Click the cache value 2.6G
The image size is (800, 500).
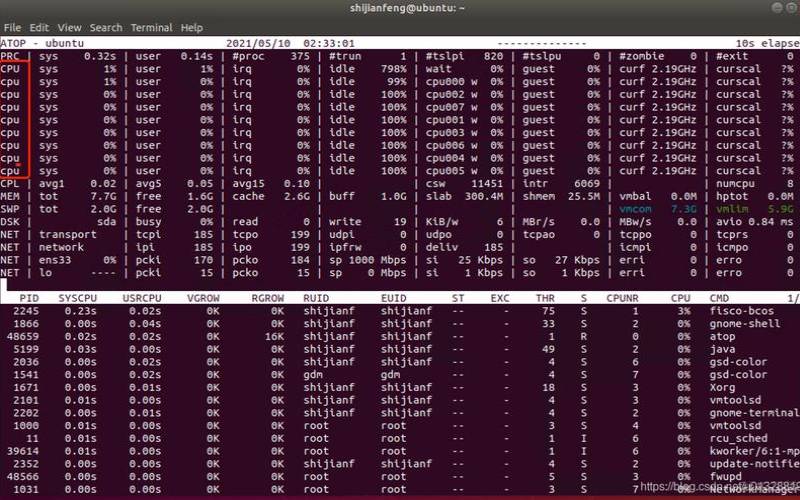[297, 196]
